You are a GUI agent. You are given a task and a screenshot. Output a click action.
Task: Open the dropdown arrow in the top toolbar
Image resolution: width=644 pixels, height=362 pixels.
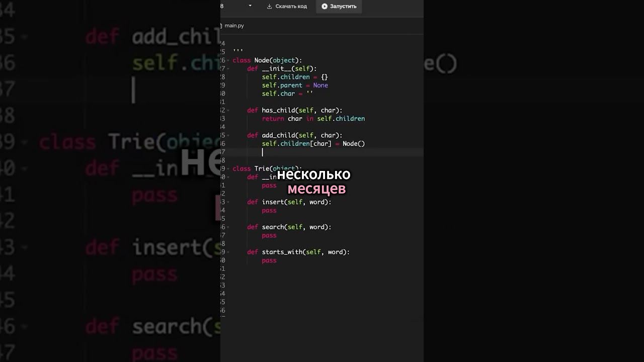pyautogui.click(x=250, y=6)
